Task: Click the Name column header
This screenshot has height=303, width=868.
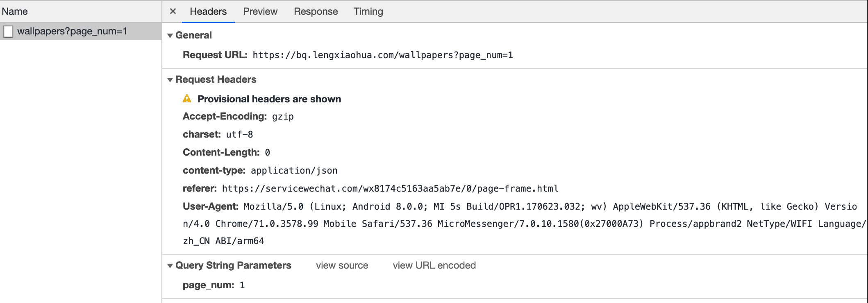Action: tap(15, 11)
